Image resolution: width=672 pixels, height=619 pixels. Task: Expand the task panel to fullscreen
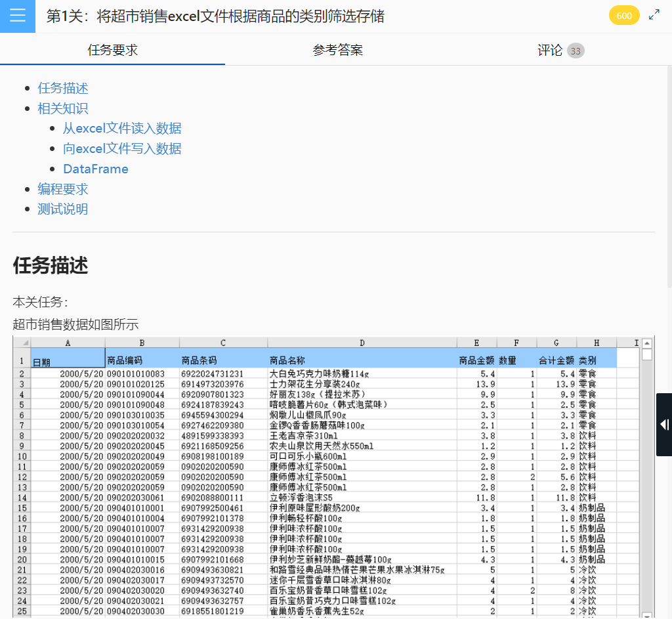[x=653, y=14]
